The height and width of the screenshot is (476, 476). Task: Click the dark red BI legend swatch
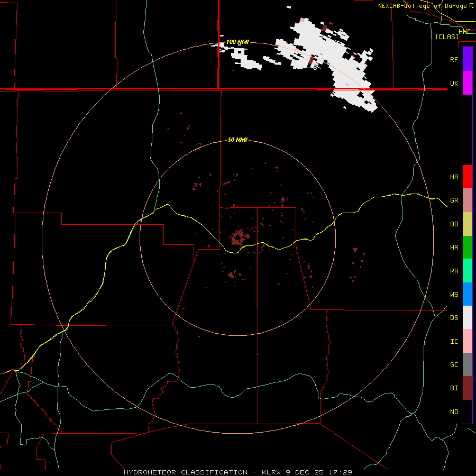pyautogui.click(x=467, y=388)
